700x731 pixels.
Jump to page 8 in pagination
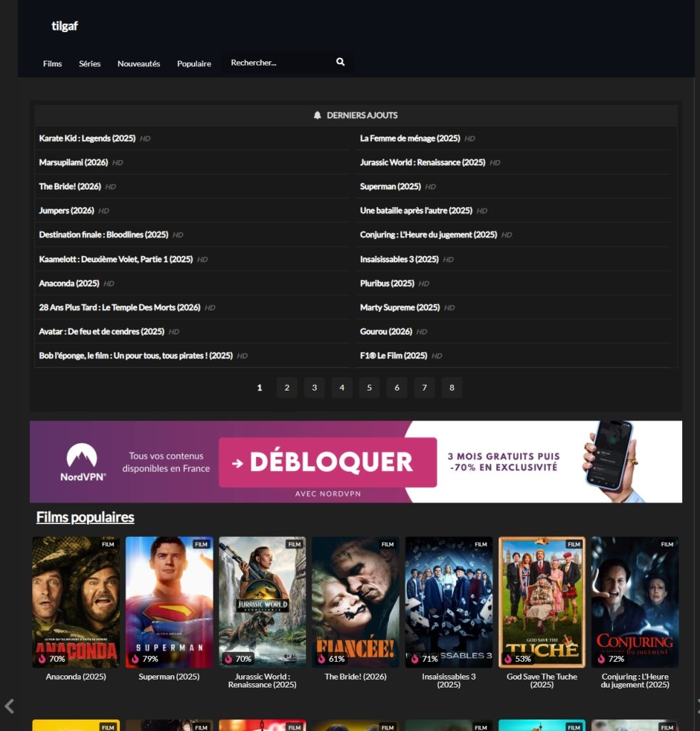[x=452, y=388]
